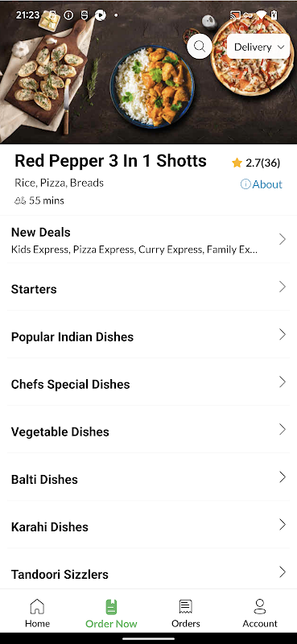Open the Karahi Dishes category

[x=148, y=525]
